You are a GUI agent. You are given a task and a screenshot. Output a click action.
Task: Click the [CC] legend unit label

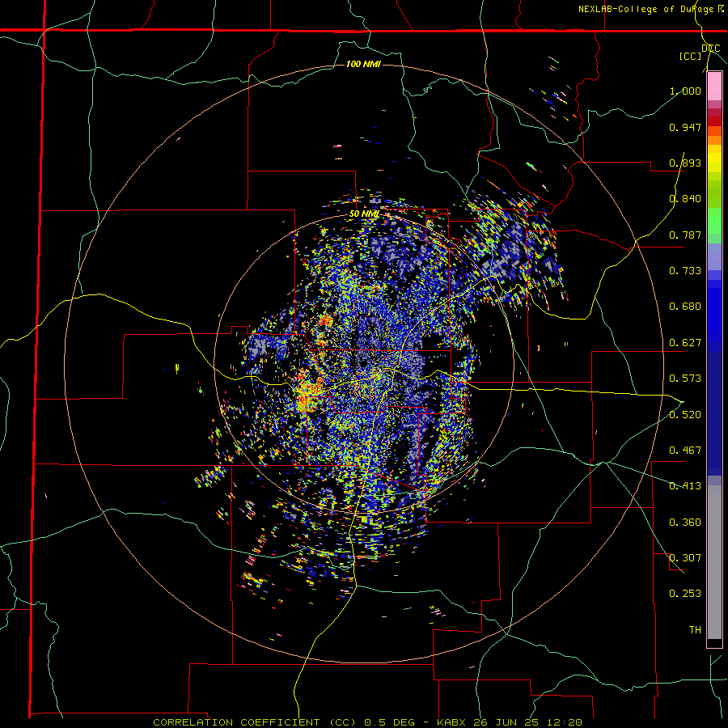[691, 56]
